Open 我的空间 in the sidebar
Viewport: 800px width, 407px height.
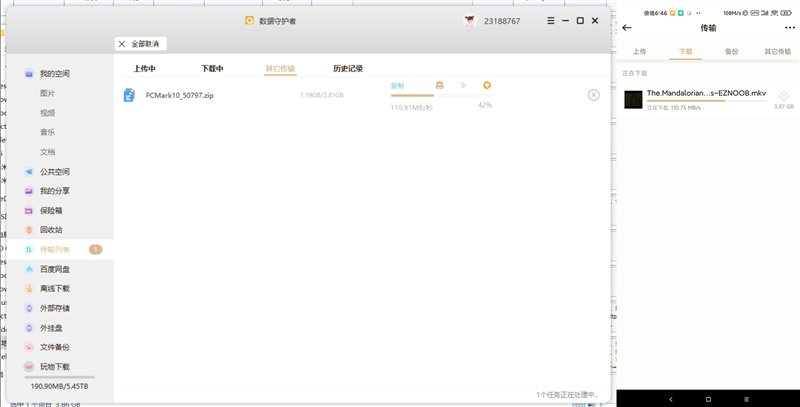click(x=55, y=73)
